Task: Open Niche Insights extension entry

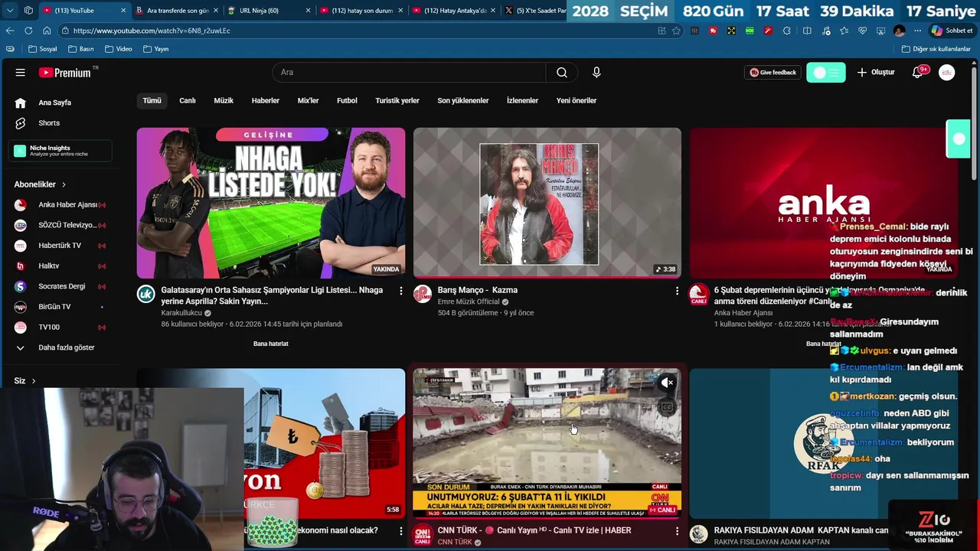Action: tap(60, 151)
